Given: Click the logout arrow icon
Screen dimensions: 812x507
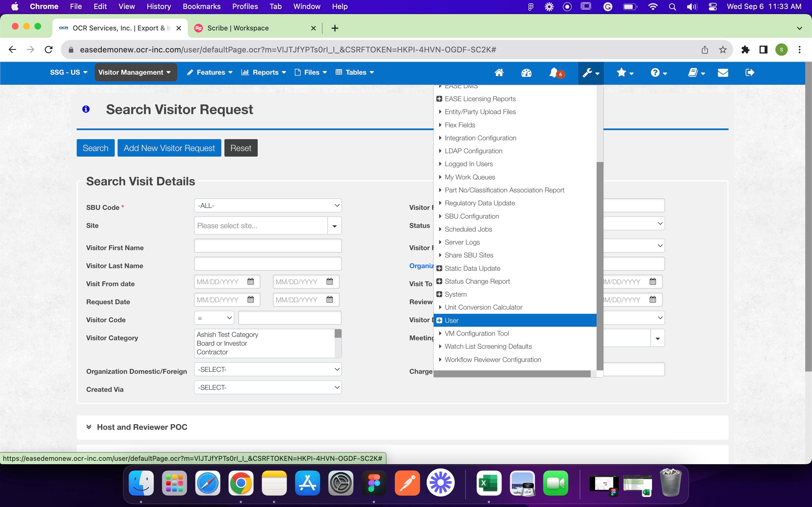Looking at the screenshot, I should pyautogui.click(x=750, y=72).
